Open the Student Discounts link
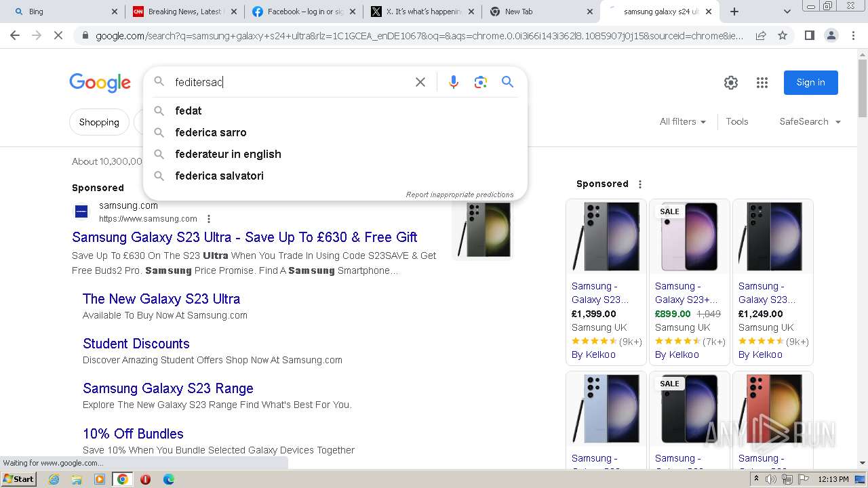 (136, 344)
